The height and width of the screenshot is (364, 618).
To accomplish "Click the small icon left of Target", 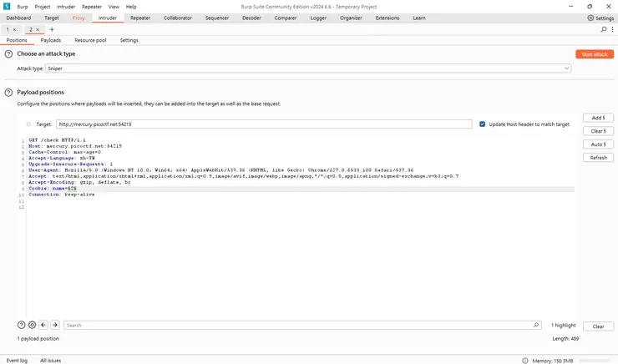I will coord(28,124).
